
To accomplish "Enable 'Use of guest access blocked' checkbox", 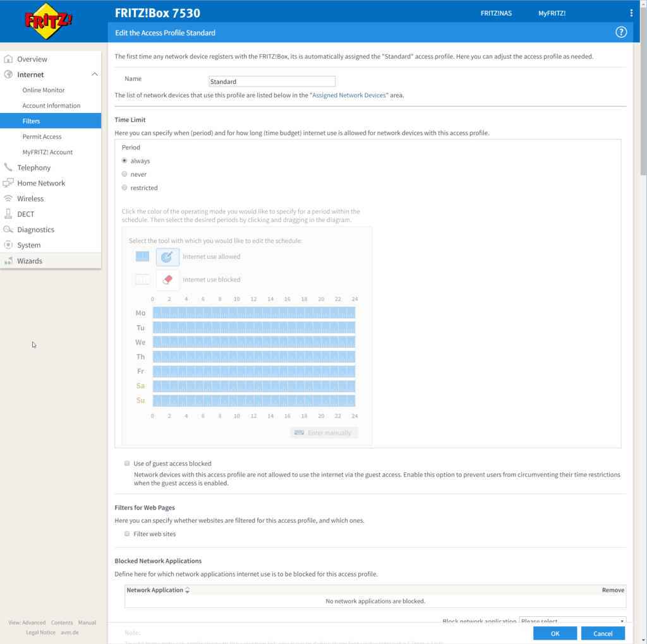I will pyautogui.click(x=127, y=463).
